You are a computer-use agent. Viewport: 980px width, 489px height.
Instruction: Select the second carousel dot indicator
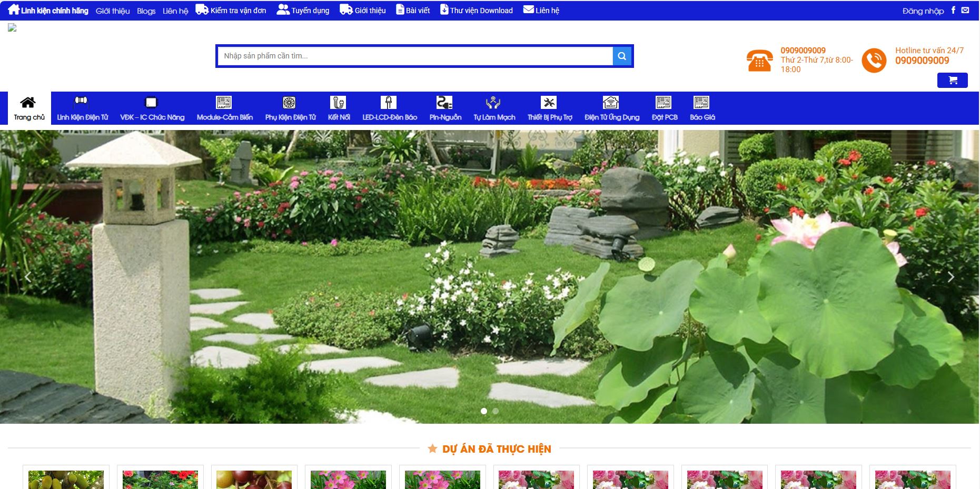(496, 411)
